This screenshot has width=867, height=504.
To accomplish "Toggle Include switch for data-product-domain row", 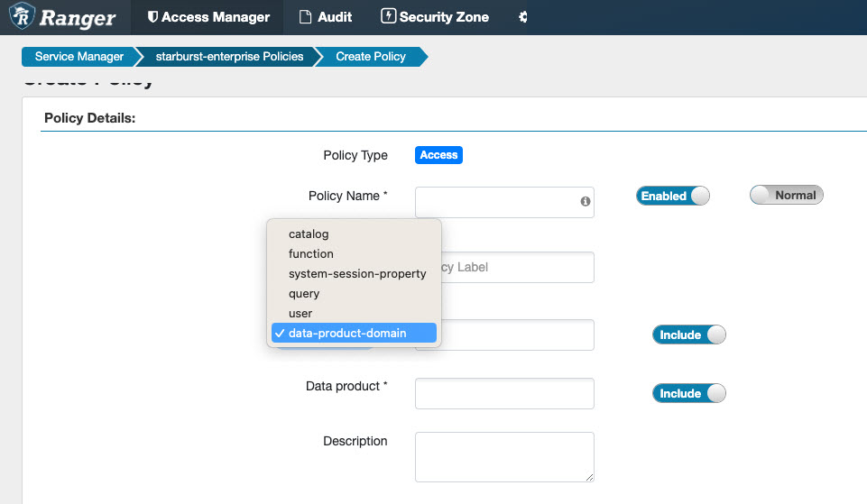I will tap(689, 334).
